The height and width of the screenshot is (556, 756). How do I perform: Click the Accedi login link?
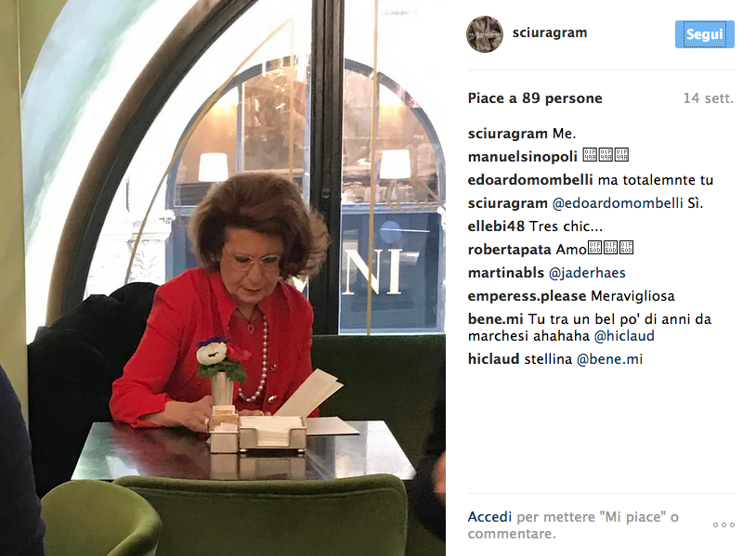tap(489, 517)
